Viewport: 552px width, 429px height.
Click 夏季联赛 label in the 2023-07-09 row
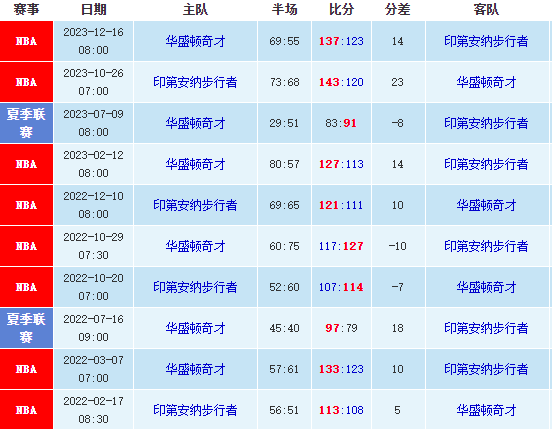[x=26, y=123]
